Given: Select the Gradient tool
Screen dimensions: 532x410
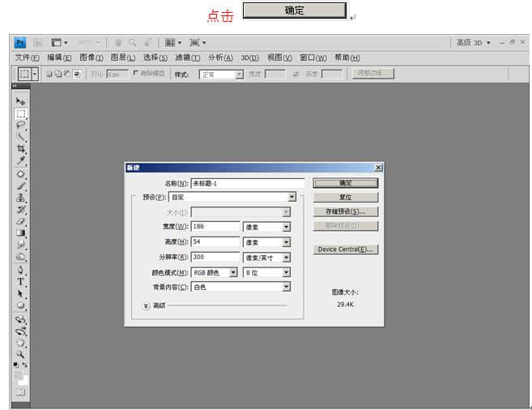Looking at the screenshot, I should tap(21, 233).
